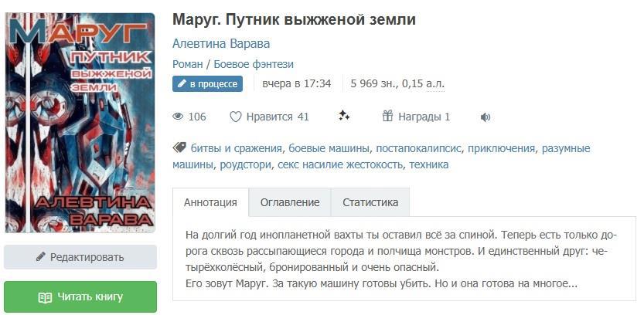Click the book cover thumbnail
The width and height of the screenshot is (644, 315).
click(80, 122)
